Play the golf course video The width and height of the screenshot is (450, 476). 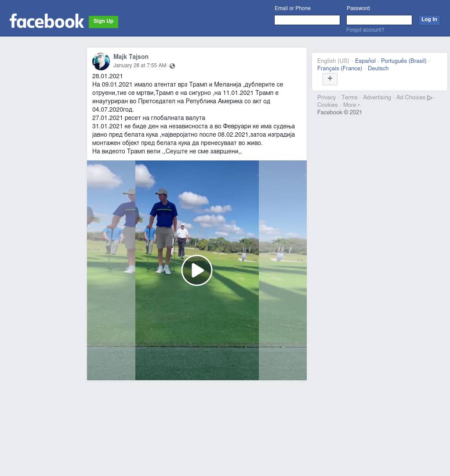coord(196,270)
